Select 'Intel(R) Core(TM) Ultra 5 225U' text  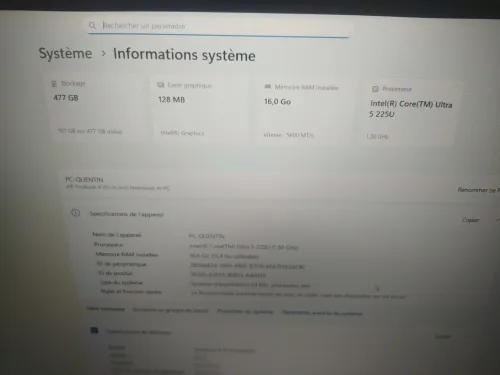tap(410, 109)
